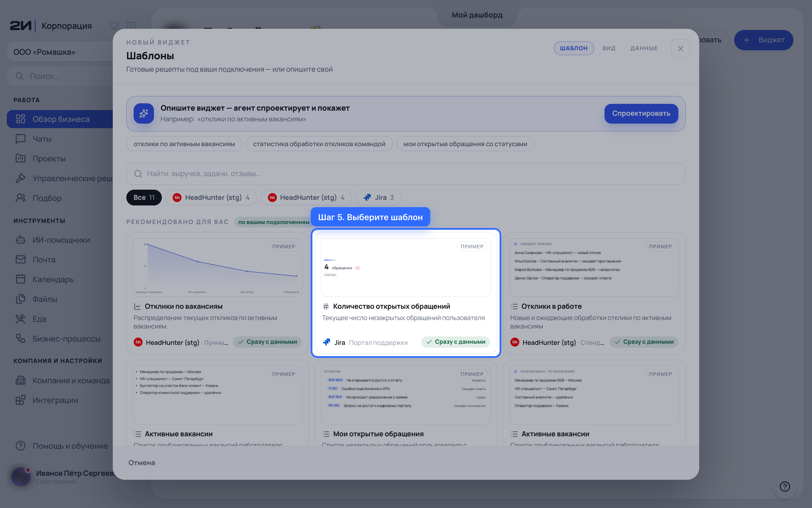Filter by first HeadHunter (stg) chip
The image size is (812, 508).
tap(211, 198)
